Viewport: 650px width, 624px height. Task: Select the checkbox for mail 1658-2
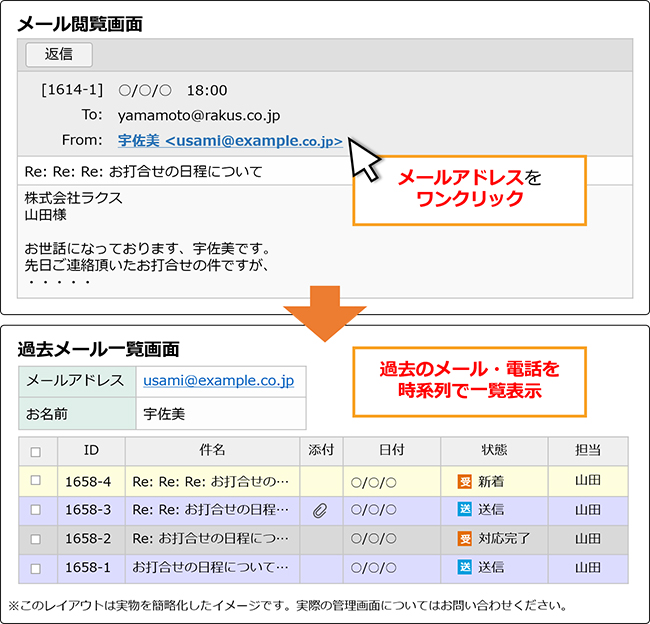36,539
